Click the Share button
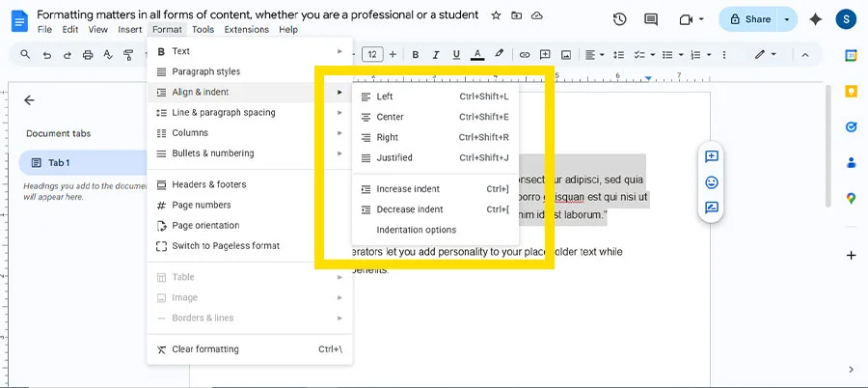This screenshot has width=868, height=388. point(748,19)
